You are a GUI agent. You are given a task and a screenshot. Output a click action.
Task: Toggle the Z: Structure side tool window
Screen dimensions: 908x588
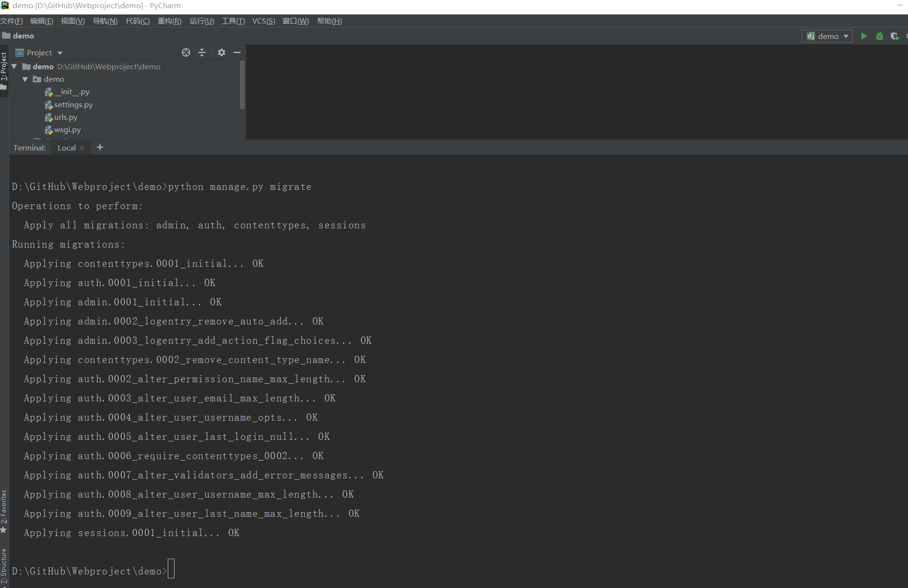[x=4, y=567]
